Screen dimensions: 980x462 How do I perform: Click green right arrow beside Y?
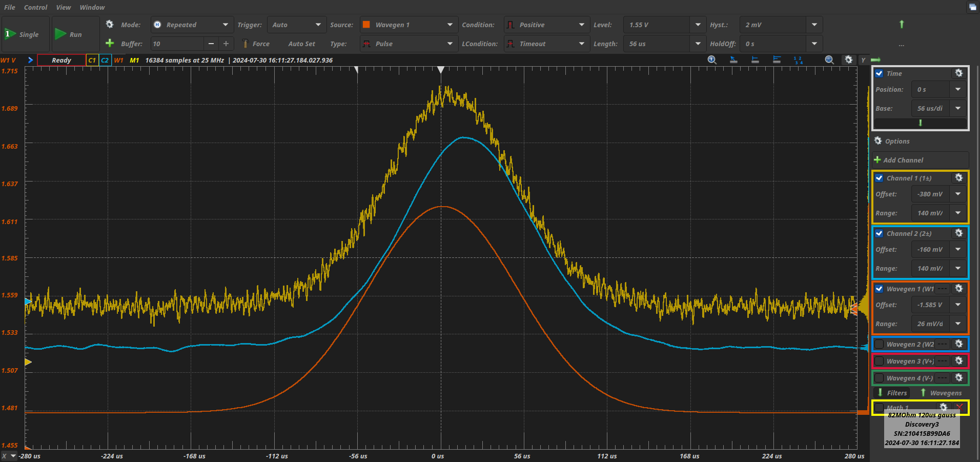pos(875,60)
